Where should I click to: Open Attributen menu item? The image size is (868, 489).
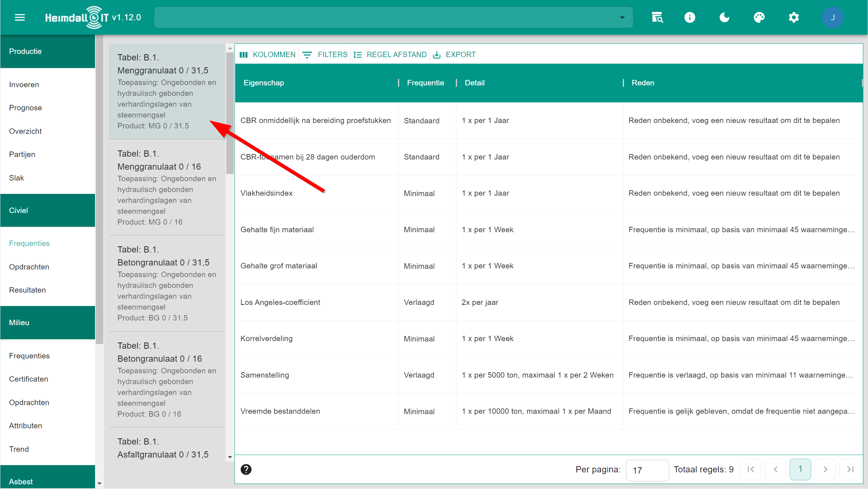[48, 426]
